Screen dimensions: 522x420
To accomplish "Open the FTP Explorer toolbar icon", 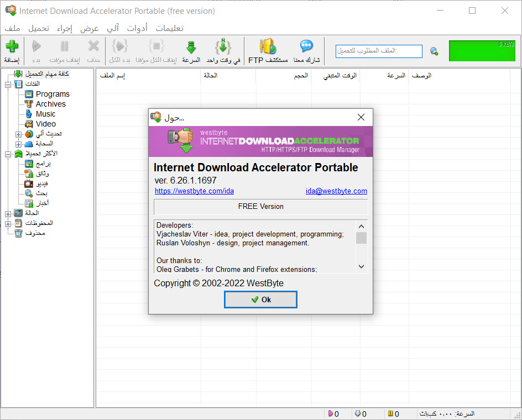I will pyautogui.click(x=268, y=47).
